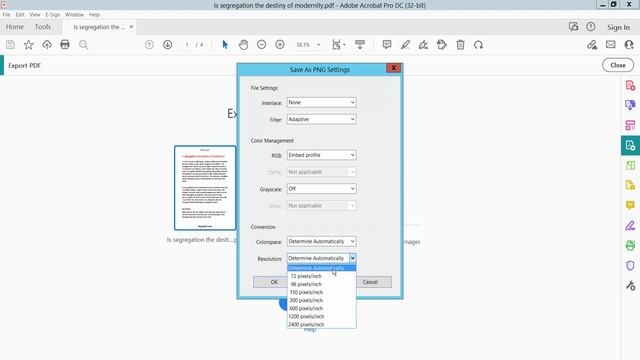
Task: Open the Help menu
Action: (94, 15)
